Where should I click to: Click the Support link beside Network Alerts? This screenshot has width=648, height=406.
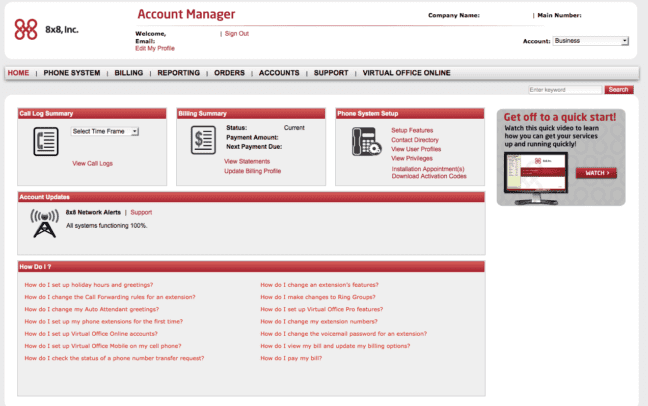click(x=141, y=212)
